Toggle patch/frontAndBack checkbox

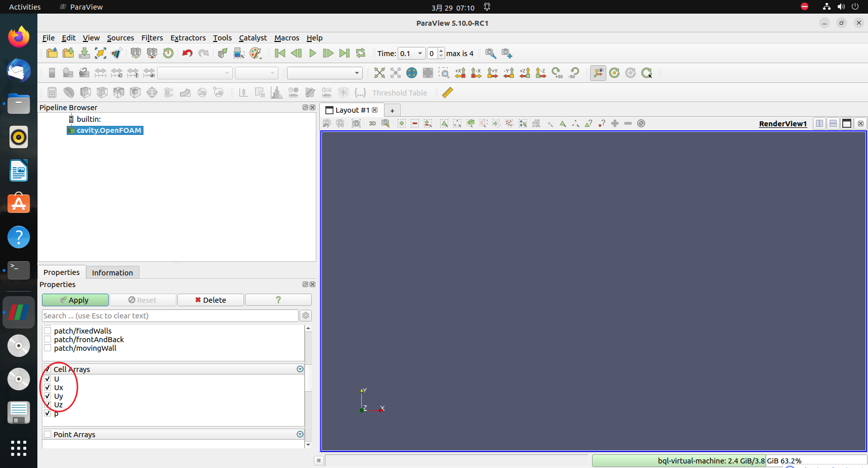click(47, 340)
